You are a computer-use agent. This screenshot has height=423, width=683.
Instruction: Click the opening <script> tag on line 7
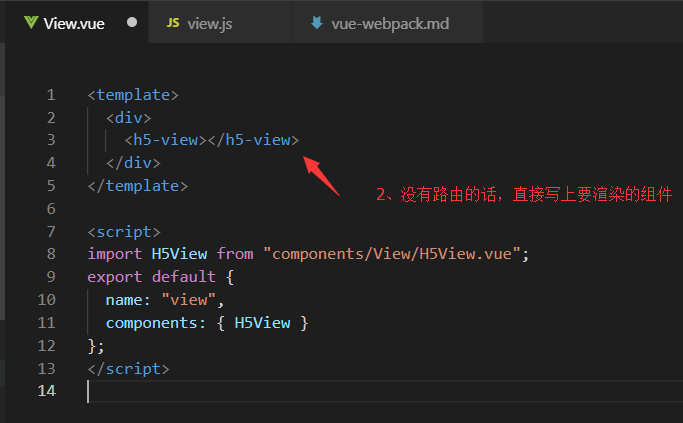tap(124, 232)
